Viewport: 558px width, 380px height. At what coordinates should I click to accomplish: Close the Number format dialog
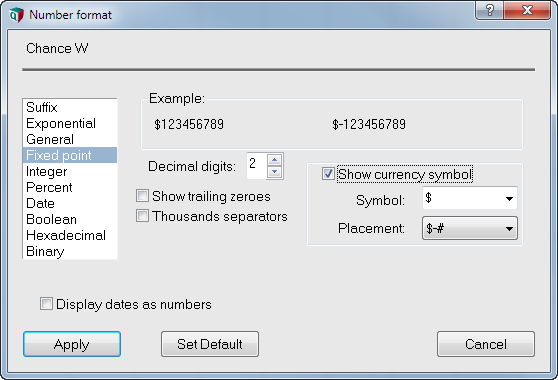point(527,10)
